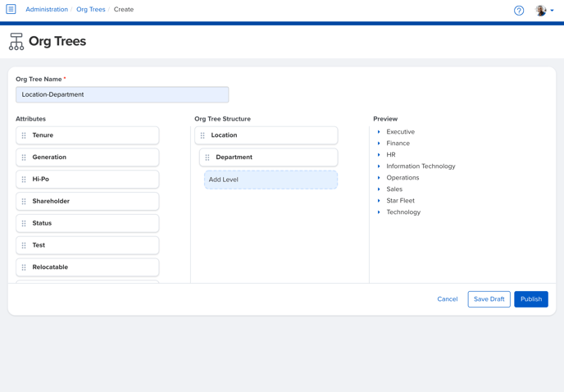Screen dimensions: 564x392
Task: Grab the Location level drag handle
Action: (202, 135)
